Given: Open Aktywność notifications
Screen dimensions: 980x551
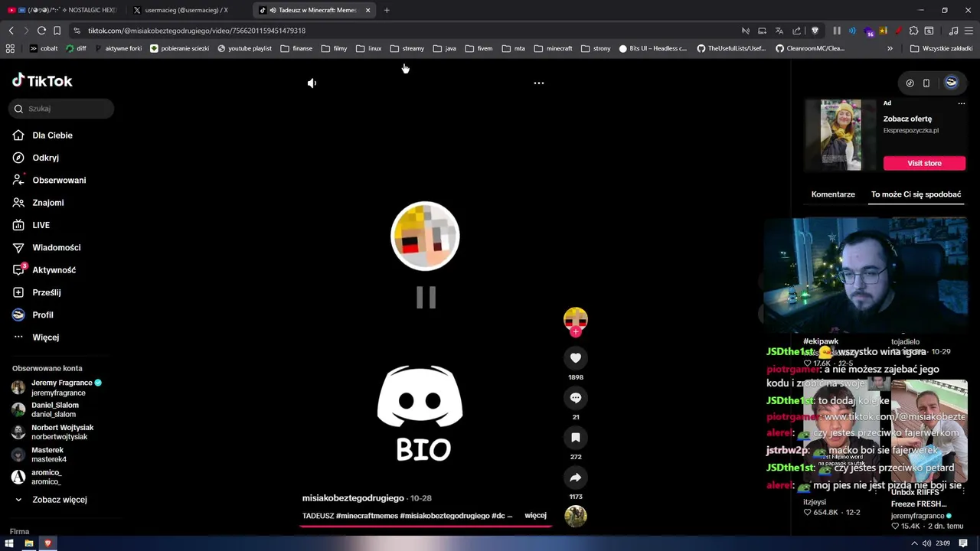Looking at the screenshot, I should pyautogui.click(x=54, y=270).
